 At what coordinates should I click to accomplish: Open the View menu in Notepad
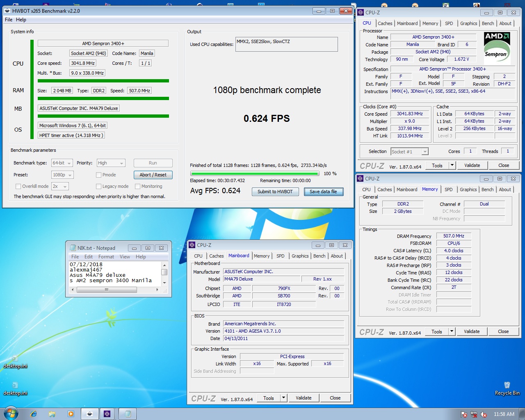125,257
